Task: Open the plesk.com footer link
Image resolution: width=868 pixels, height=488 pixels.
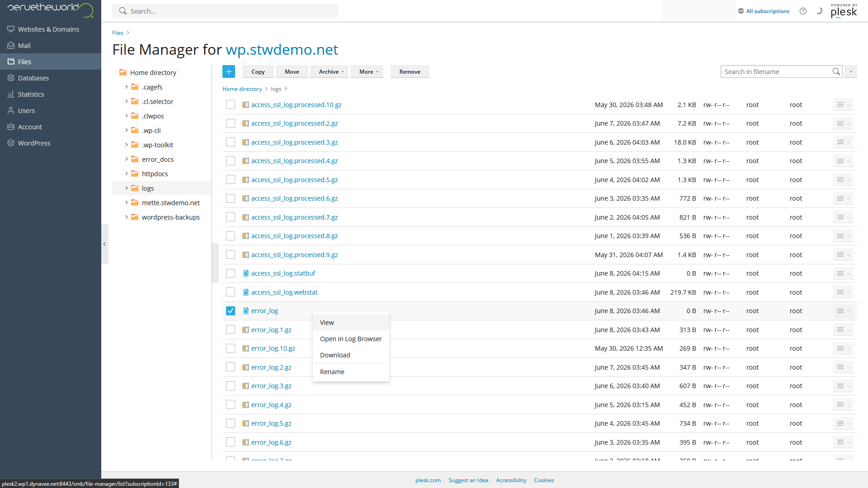Action: [x=428, y=480]
